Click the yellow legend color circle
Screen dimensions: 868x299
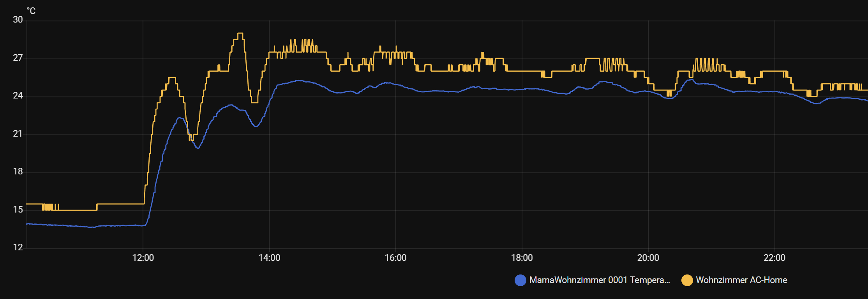[687, 280]
